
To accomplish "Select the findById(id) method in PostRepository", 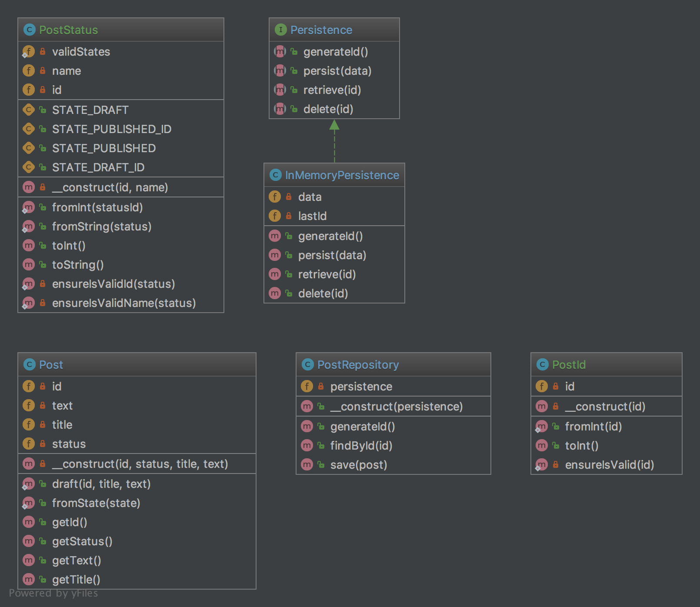I will click(x=361, y=446).
